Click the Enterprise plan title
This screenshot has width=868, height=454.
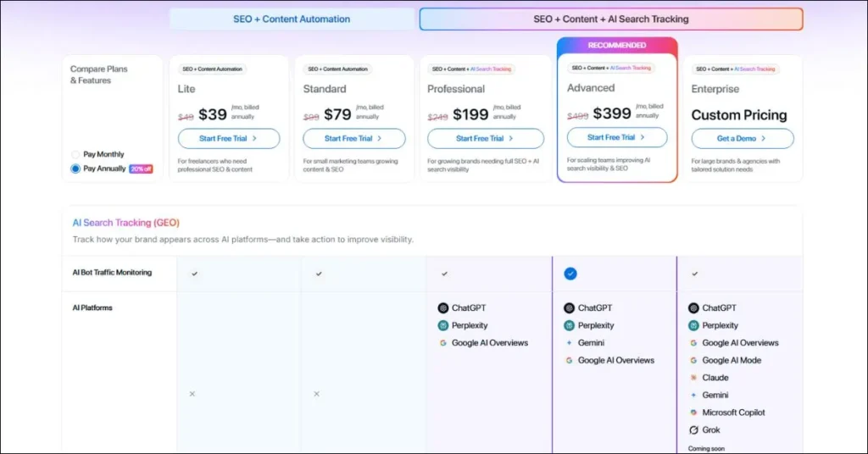tap(715, 89)
